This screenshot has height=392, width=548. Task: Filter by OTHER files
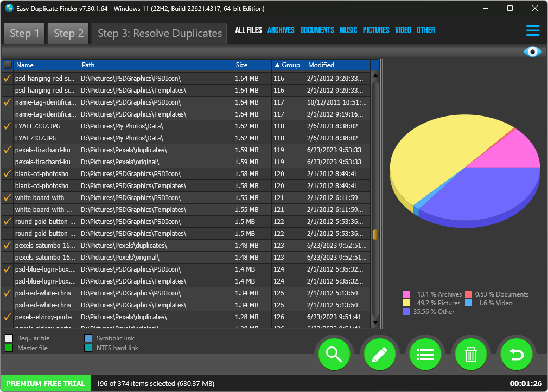[426, 30]
